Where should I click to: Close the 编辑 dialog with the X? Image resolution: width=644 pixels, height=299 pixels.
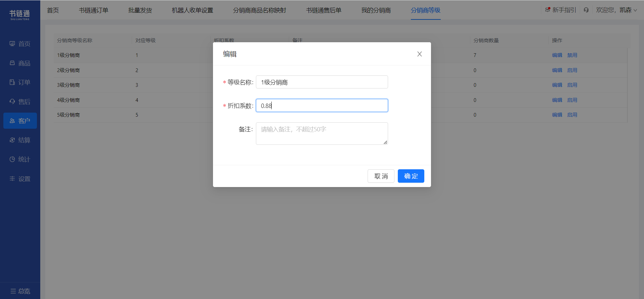click(x=419, y=54)
